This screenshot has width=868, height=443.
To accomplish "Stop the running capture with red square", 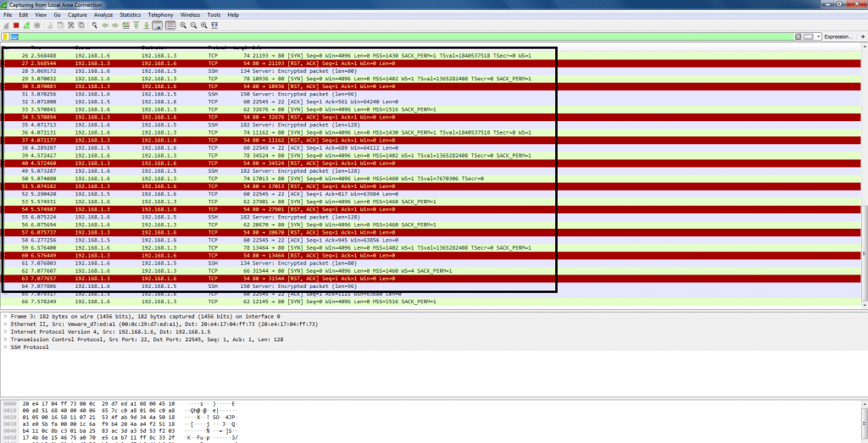I will (16, 25).
